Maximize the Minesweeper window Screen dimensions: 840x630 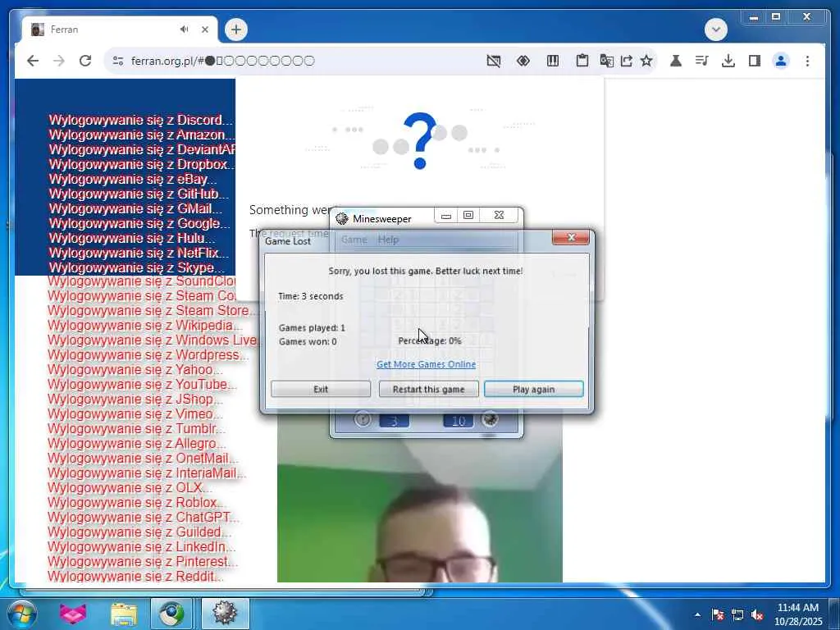pos(468,215)
